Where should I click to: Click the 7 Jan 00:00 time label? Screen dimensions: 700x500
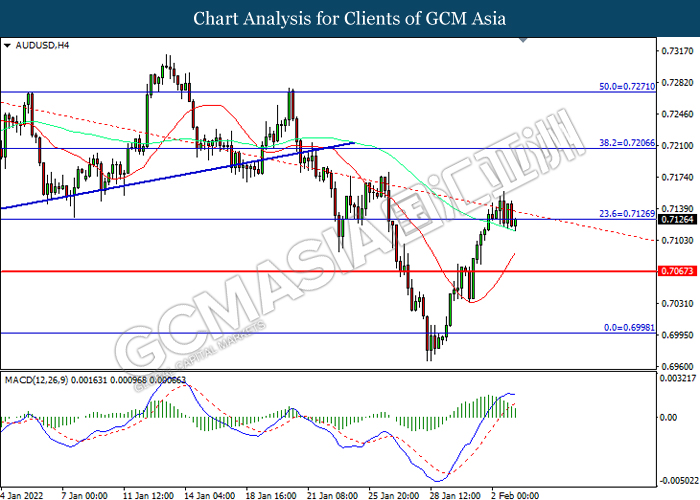(x=84, y=496)
